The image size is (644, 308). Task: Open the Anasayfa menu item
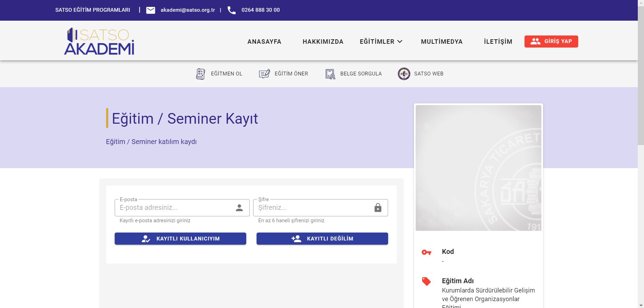264,42
